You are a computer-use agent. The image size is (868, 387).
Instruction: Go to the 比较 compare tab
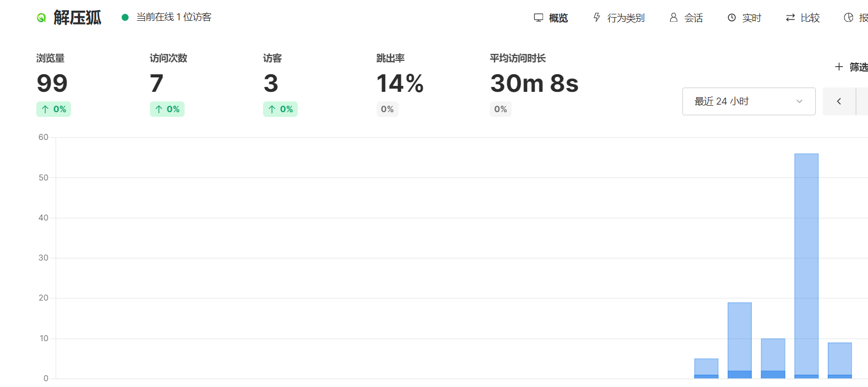point(802,18)
